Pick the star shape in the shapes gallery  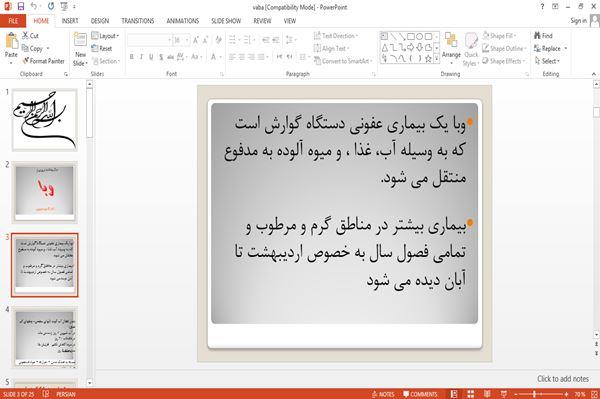tap(428, 59)
